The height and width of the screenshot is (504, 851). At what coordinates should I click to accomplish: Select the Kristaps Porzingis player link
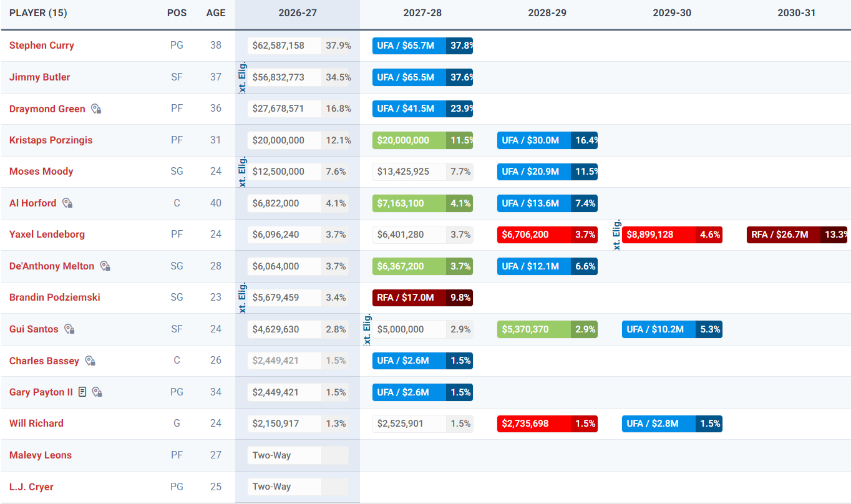click(51, 140)
